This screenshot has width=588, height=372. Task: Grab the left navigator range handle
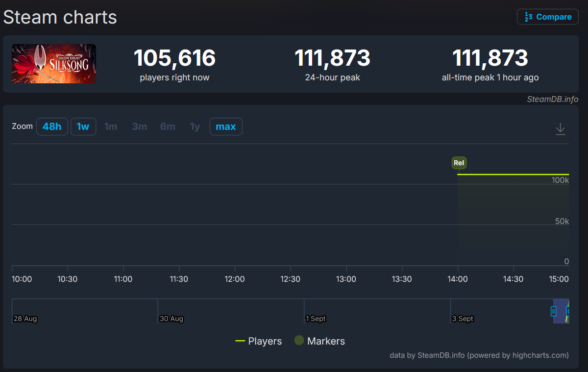tap(553, 311)
